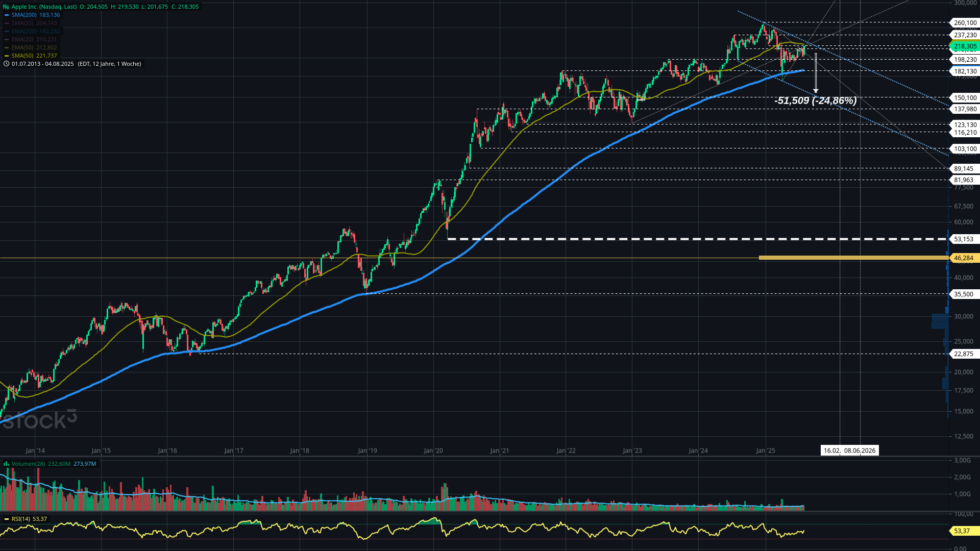Select the green current price tag 218,305
This screenshot has width=980, height=551.
coord(964,46)
